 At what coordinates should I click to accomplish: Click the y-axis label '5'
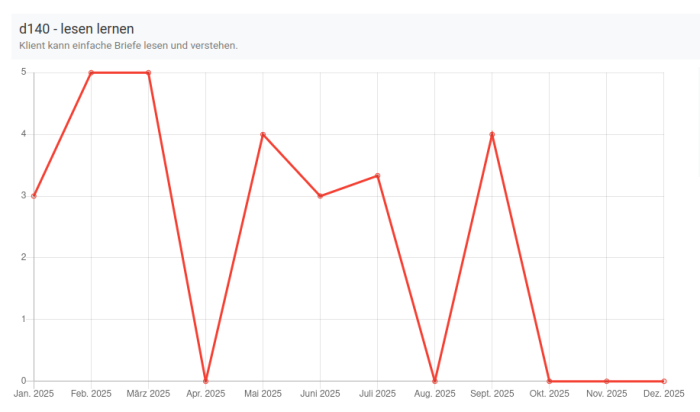(23, 72)
